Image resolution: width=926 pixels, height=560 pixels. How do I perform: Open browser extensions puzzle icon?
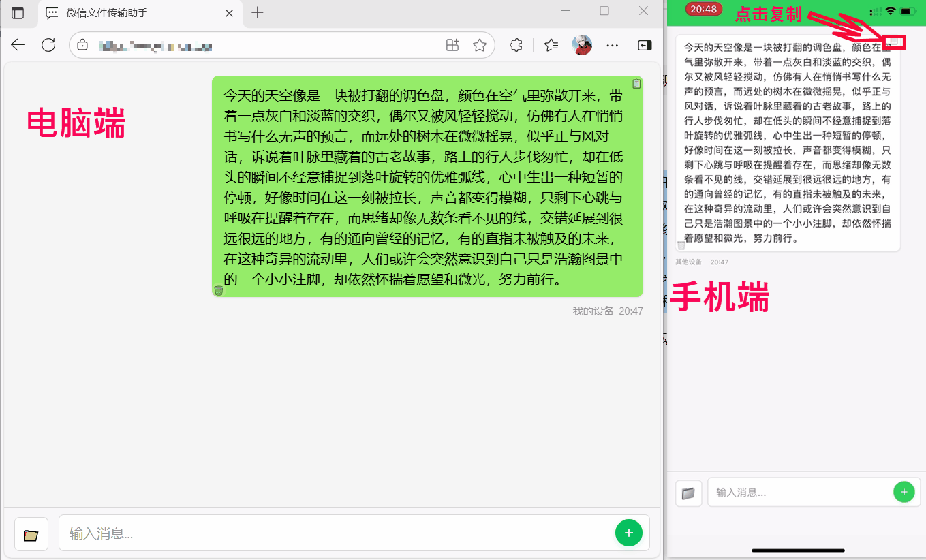(516, 46)
